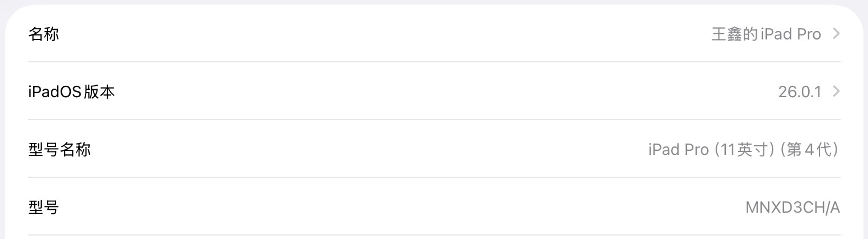
Task: Click the divider below the 型号 row
Action: click(x=434, y=235)
